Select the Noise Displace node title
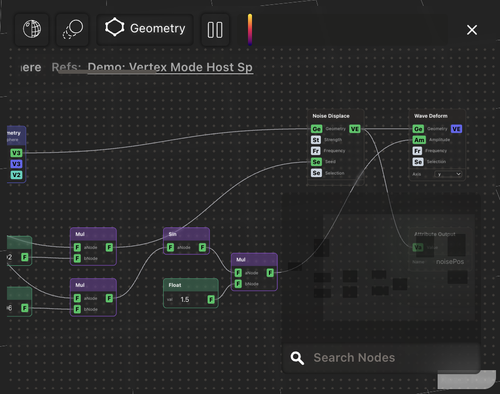The height and width of the screenshot is (394, 500). pos(331,116)
